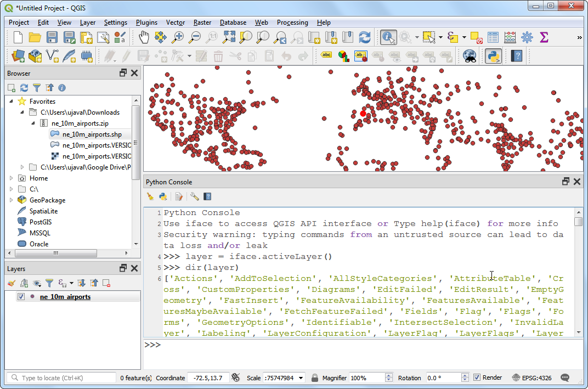Select ne_10m_airports.shp in Browser

92,134
